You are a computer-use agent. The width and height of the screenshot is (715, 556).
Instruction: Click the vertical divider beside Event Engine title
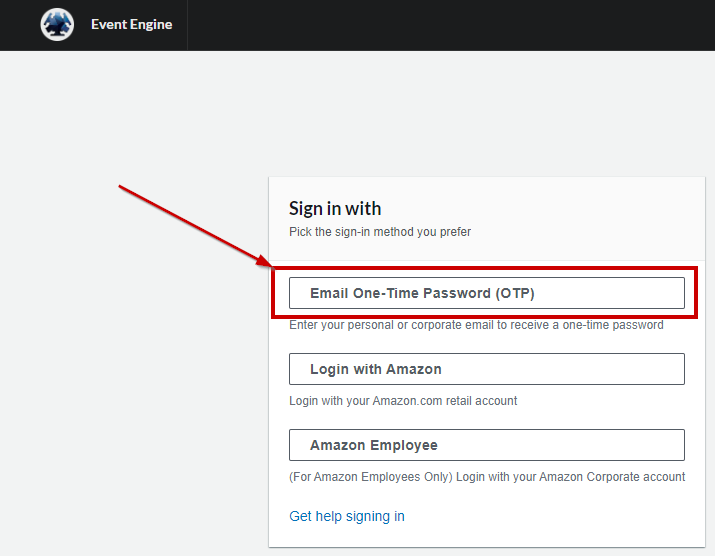pos(187,25)
